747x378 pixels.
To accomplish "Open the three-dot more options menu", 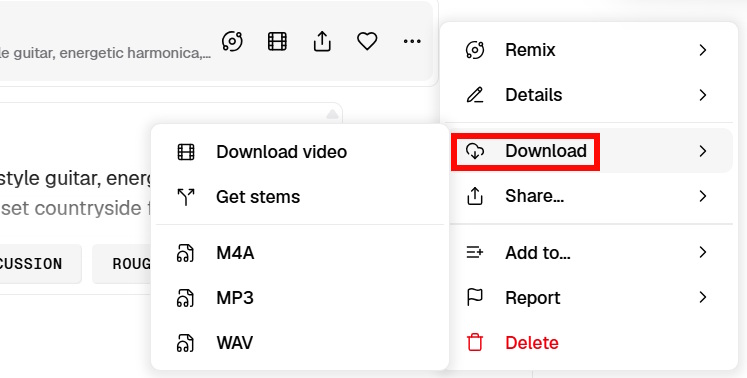I will pos(412,41).
